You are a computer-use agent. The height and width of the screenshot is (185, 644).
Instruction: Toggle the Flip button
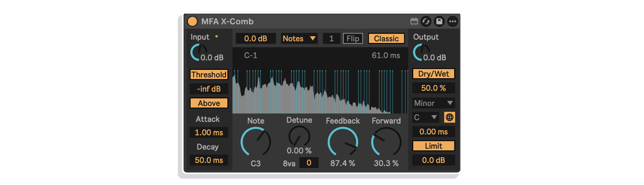click(353, 39)
